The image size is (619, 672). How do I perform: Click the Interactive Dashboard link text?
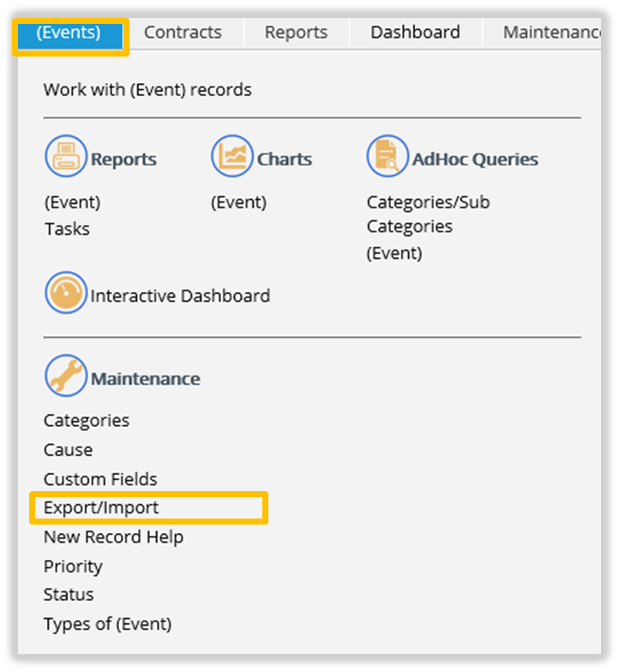click(x=180, y=296)
